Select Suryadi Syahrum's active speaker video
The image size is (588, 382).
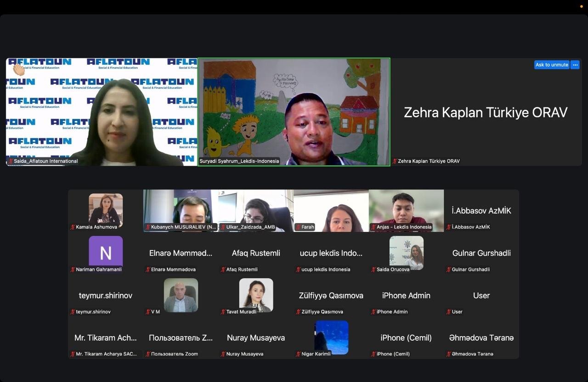294,112
